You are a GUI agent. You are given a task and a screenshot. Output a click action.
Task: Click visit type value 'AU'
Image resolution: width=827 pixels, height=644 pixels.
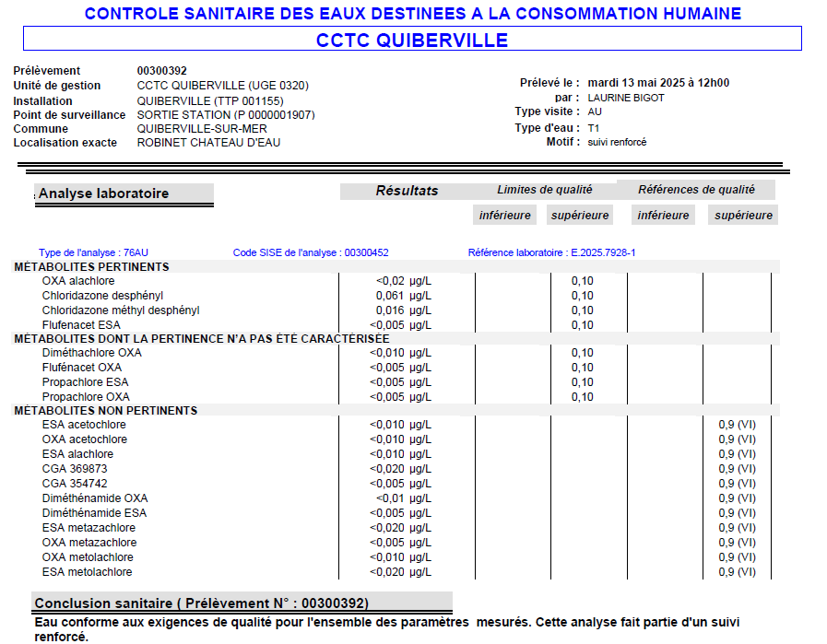coord(595,111)
